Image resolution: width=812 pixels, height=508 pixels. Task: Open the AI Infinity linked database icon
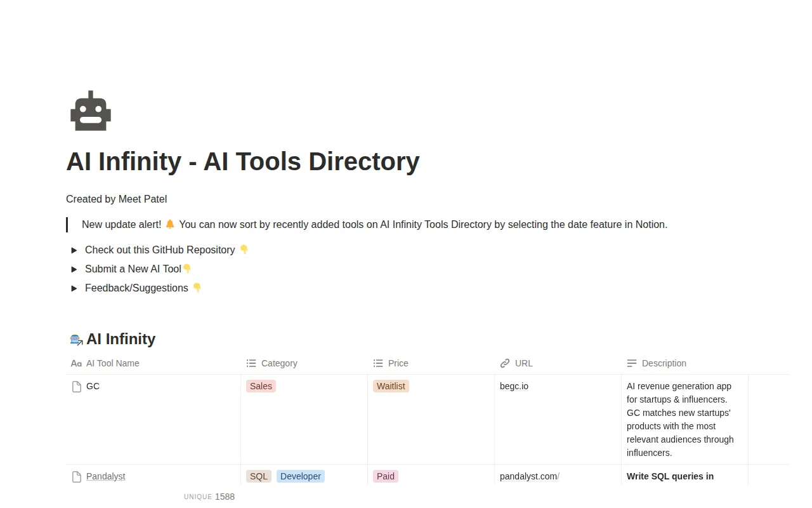tap(76, 340)
